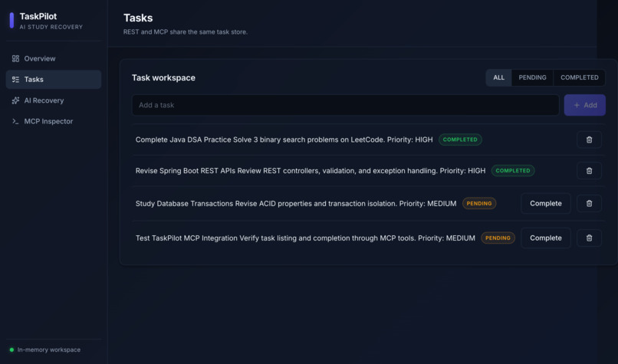
Task: Go to AI Recovery section
Action: coord(54,100)
